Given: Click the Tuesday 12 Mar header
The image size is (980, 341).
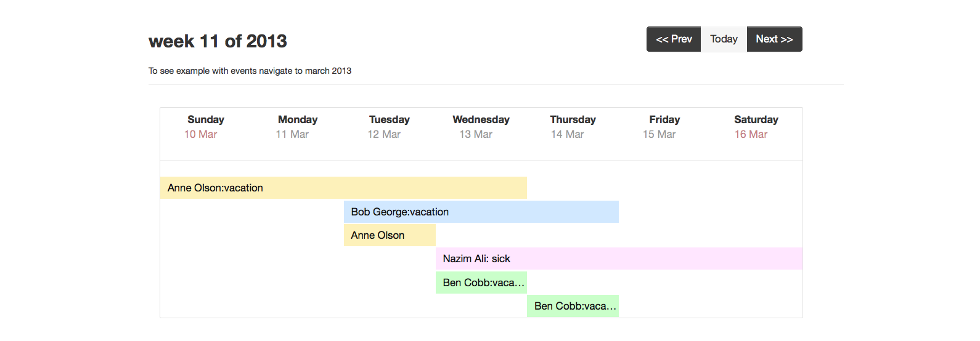Looking at the screenshot, I should click(390, 127).
